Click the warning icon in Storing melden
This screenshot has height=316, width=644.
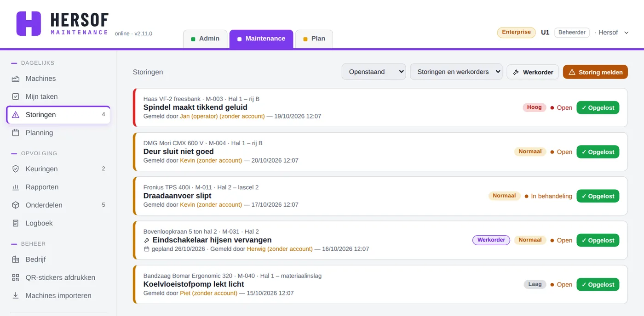[572, 72]
